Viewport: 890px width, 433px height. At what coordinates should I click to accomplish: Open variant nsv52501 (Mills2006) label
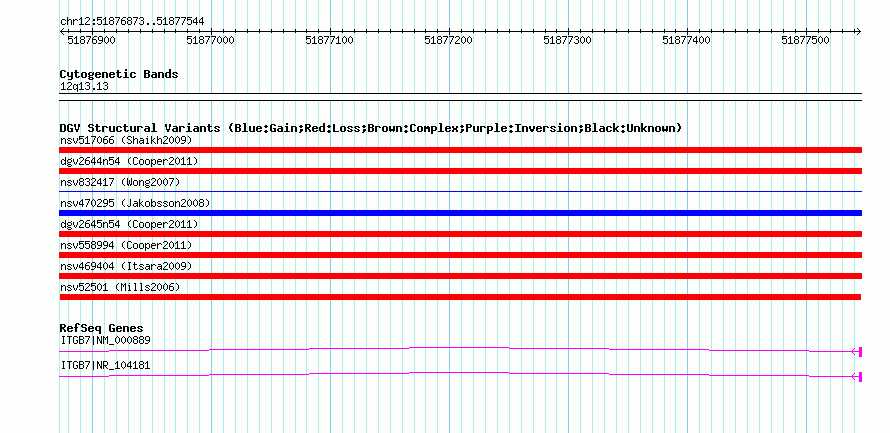(x=120, y=287)
